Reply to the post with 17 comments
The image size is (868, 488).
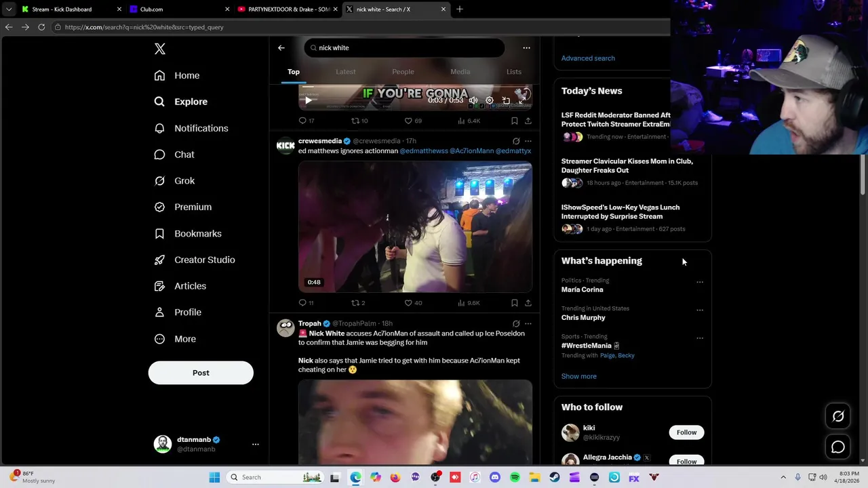(x=307, y=121)
